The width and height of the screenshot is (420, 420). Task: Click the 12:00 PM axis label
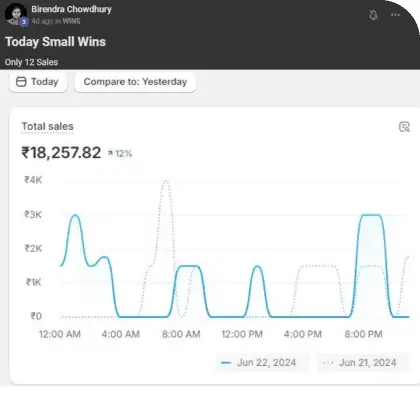(242, 334)
